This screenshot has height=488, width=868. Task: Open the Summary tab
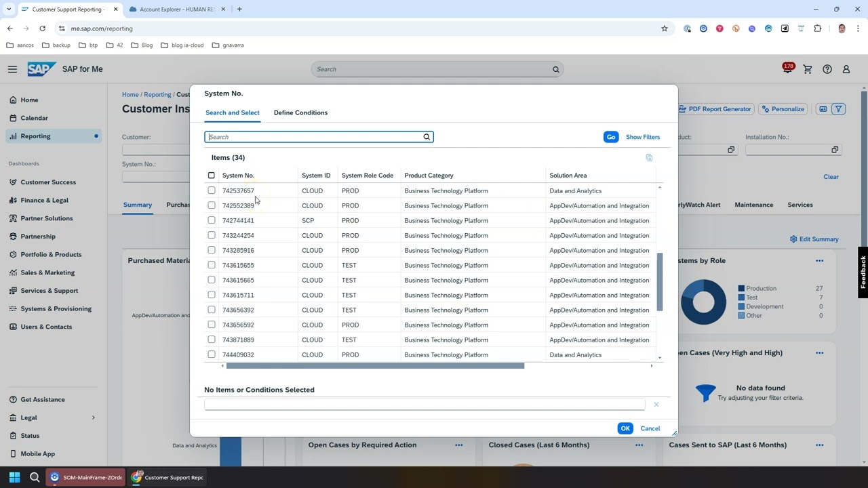[138, 205]
